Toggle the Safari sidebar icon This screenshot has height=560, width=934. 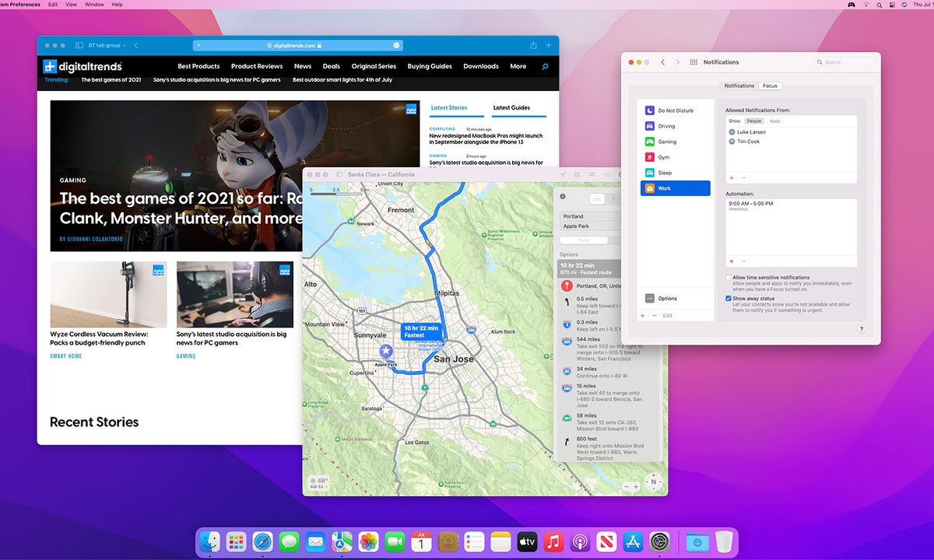click(79, 45)
